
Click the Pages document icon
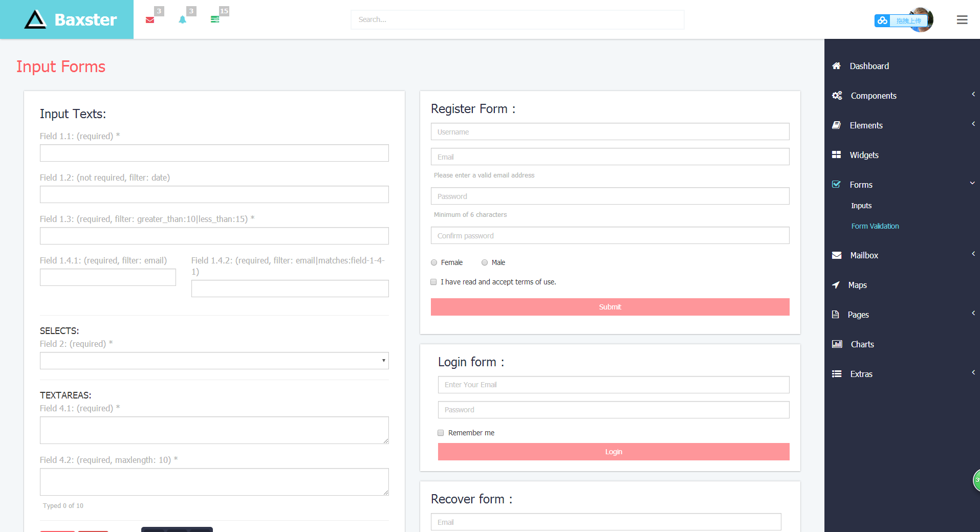[x=836, y=315]
